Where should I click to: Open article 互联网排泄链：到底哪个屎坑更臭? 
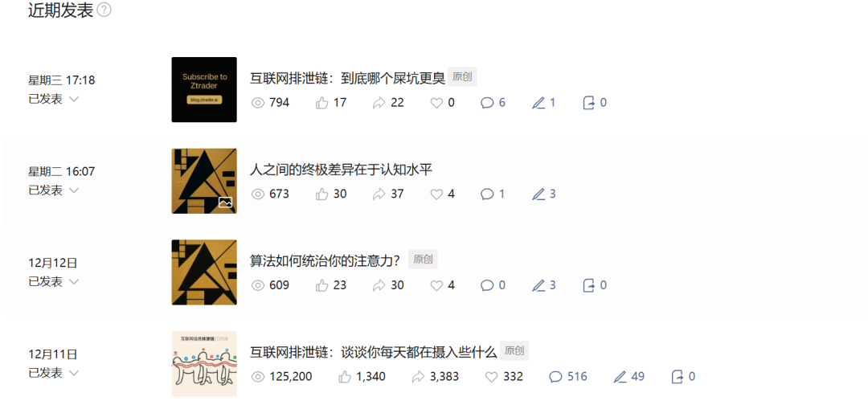(348, 79)
